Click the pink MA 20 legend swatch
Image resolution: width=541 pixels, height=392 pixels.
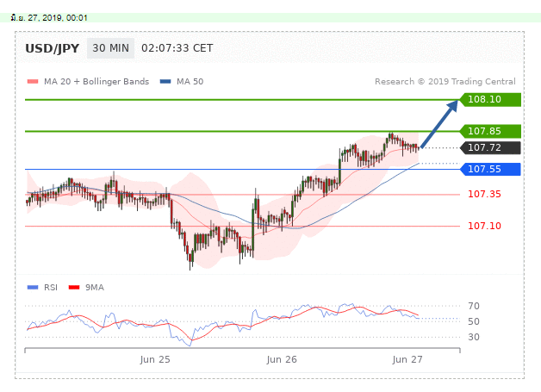33,82
